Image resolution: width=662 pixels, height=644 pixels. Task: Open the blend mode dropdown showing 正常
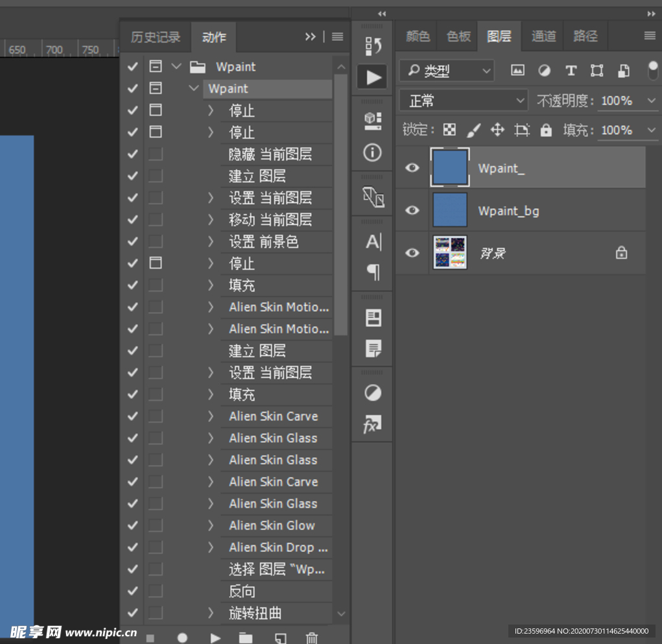click(x=462, y=101)
